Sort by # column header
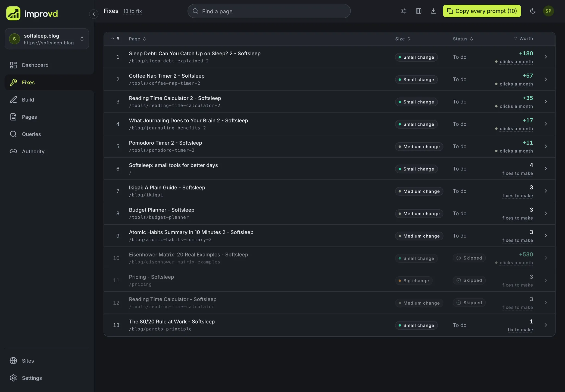 tap(115, 39)
